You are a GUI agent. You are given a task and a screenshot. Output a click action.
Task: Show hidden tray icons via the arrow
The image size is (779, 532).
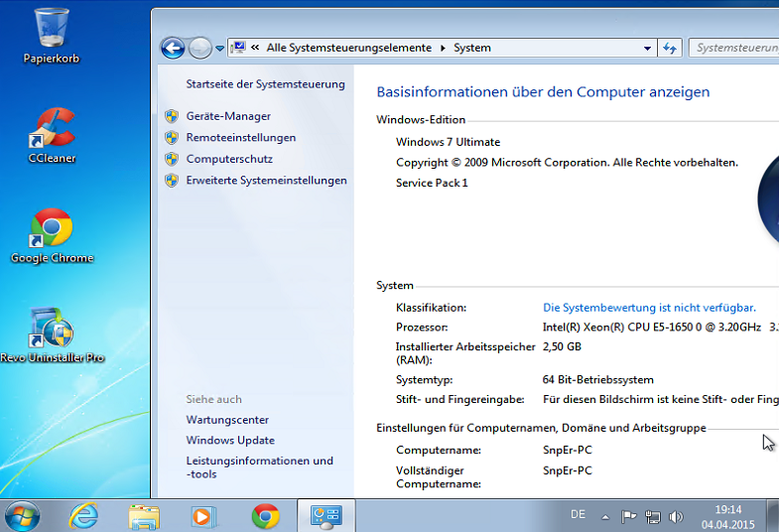click(604, 516)
